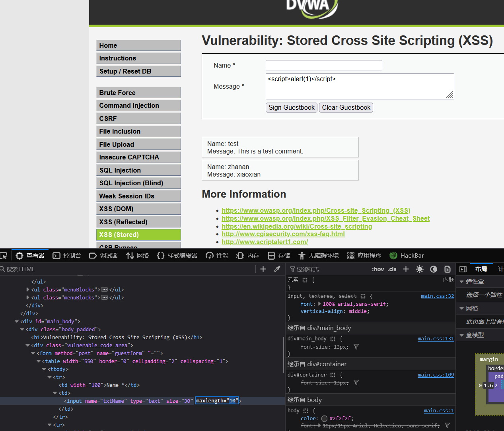This screenshot has width=504, height=431.
Task: Click the #2f2f2f color swatch
Action: pos(325,419)
